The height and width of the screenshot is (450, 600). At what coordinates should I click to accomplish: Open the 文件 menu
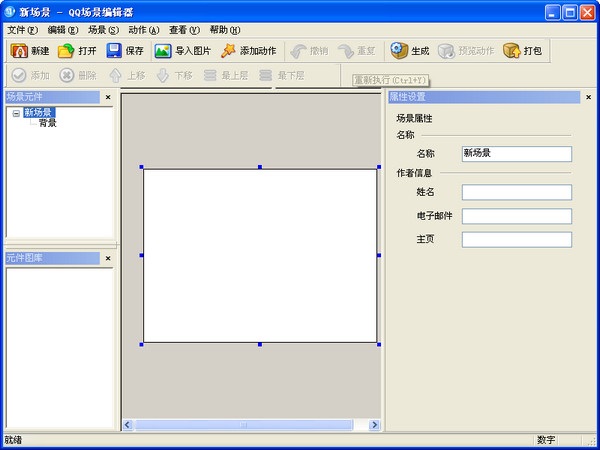click(22, 30)
